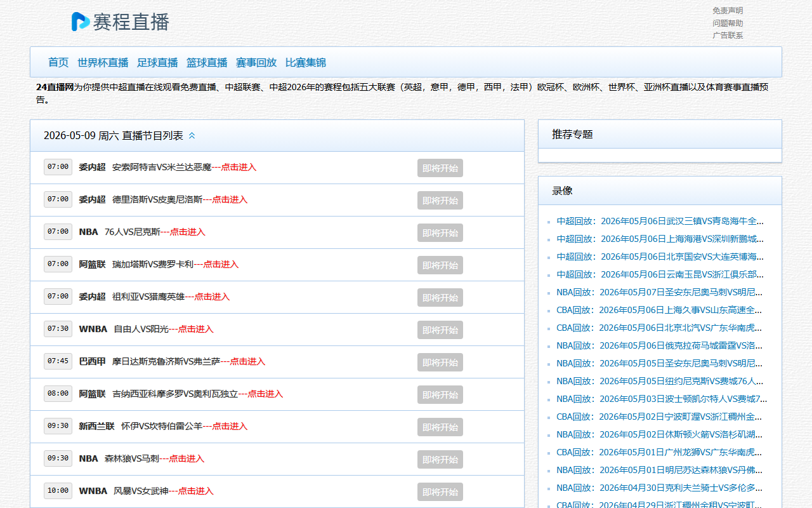Click 10:00 time badge in WNBA 风暴 row

click(58, 491)
